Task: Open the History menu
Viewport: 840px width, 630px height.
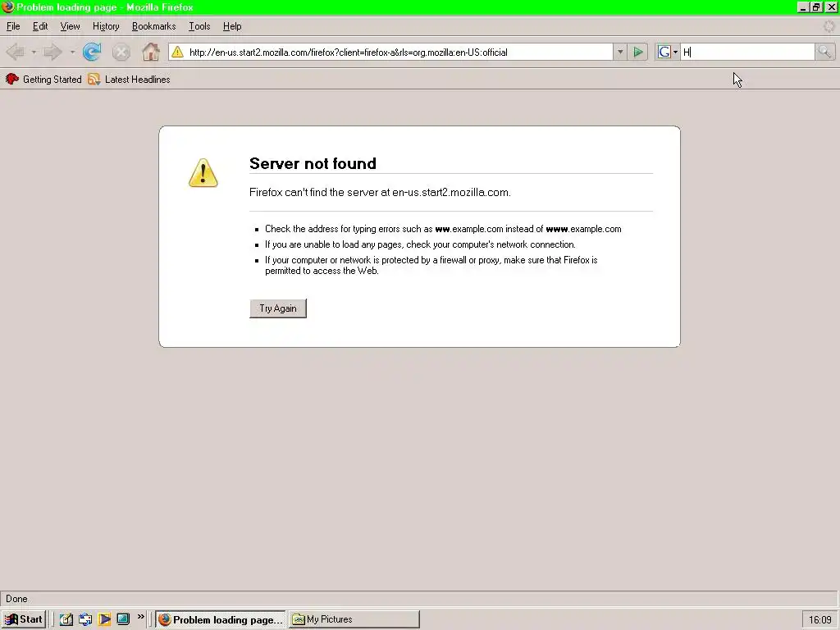Action: coord(106,26)
